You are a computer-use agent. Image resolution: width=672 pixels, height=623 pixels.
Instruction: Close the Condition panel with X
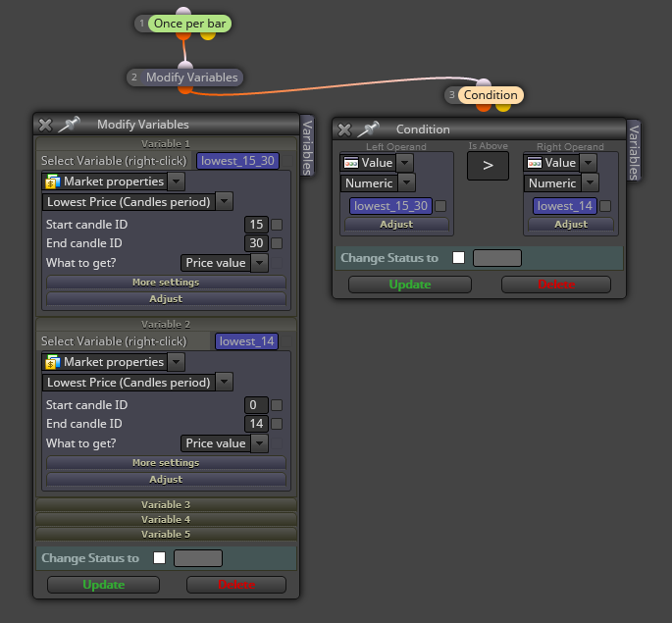344,130
